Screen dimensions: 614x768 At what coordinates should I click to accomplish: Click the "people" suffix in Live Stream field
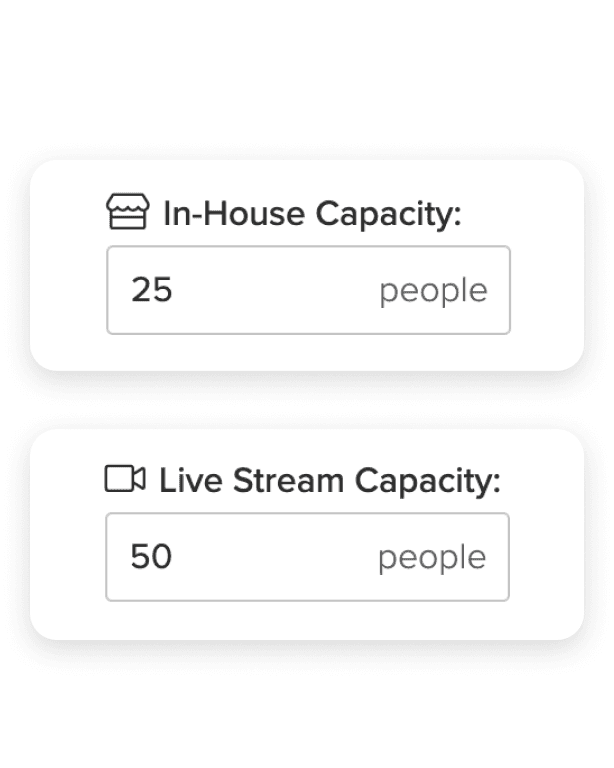(x=432, y=558)
